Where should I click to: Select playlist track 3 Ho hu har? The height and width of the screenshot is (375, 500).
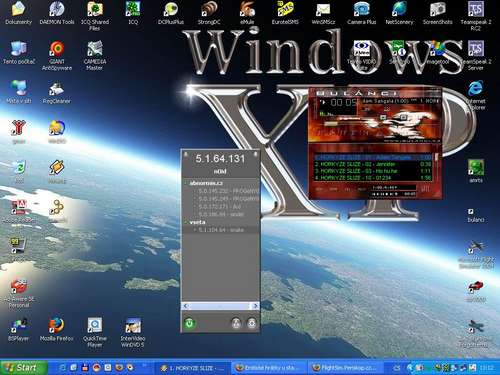tap(373, 171)
